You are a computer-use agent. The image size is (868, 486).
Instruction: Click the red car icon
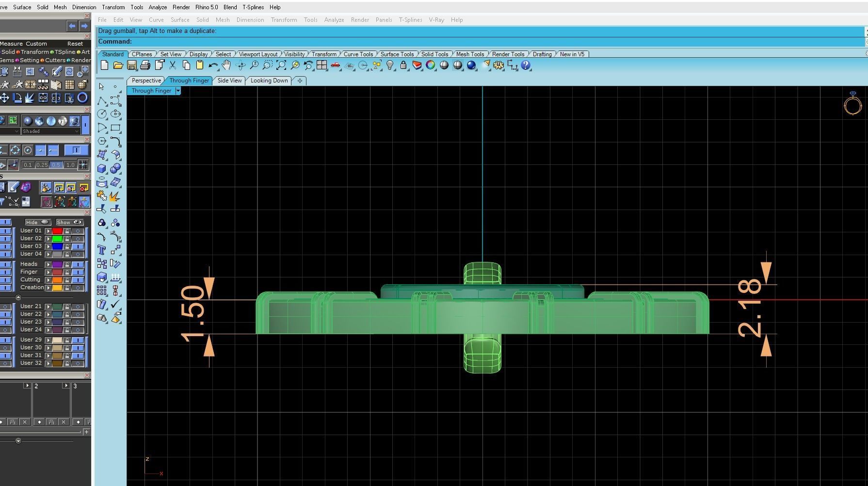(x=335, y=65)
